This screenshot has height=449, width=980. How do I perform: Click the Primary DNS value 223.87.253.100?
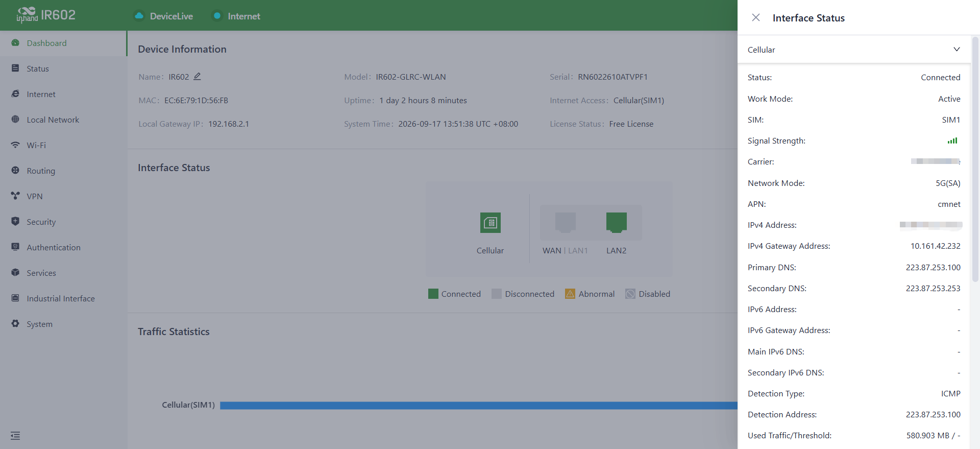(933, 267)
